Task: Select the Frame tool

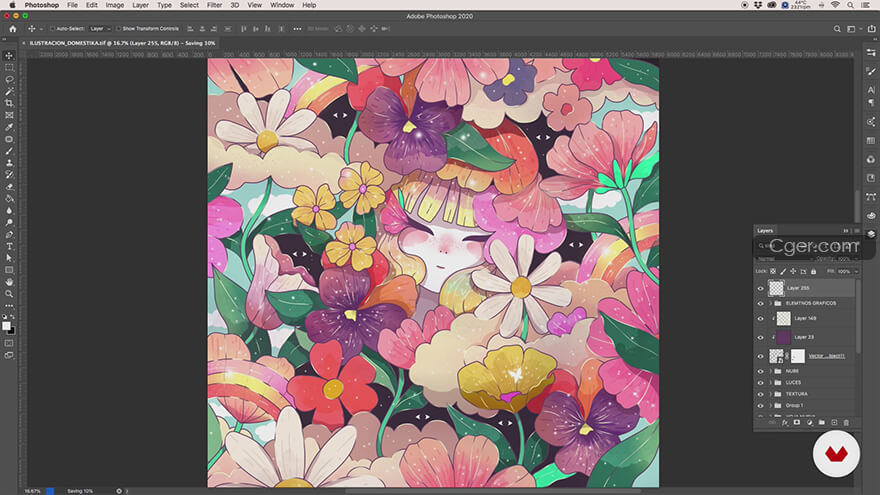Action: [x=9, y=115]
